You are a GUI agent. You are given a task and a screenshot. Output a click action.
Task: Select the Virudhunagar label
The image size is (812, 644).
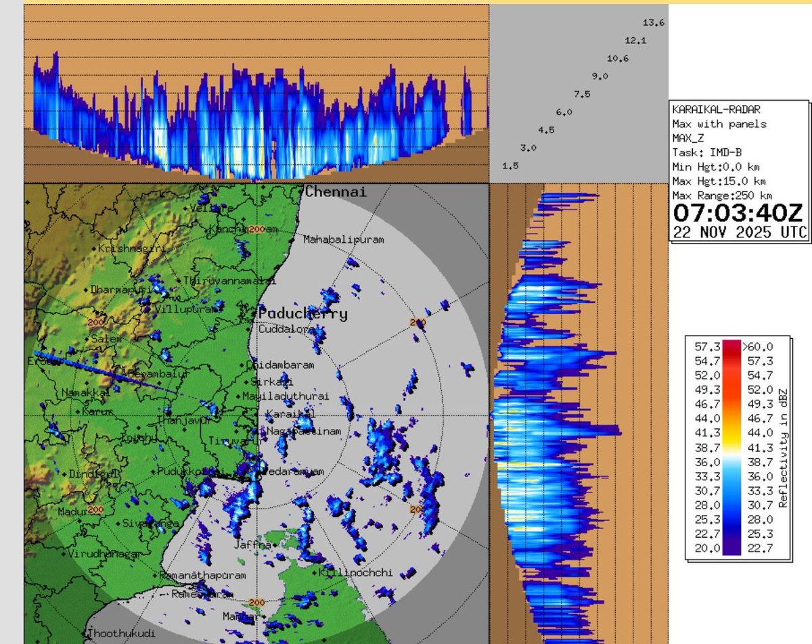[x=104, y=553]
